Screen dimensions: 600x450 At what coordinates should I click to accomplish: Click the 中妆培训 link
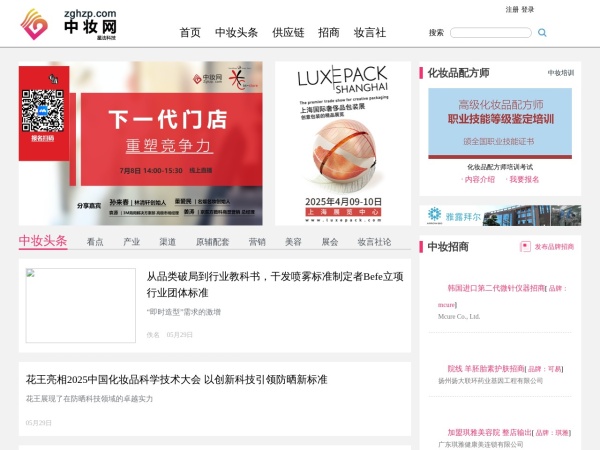point(561,73)
